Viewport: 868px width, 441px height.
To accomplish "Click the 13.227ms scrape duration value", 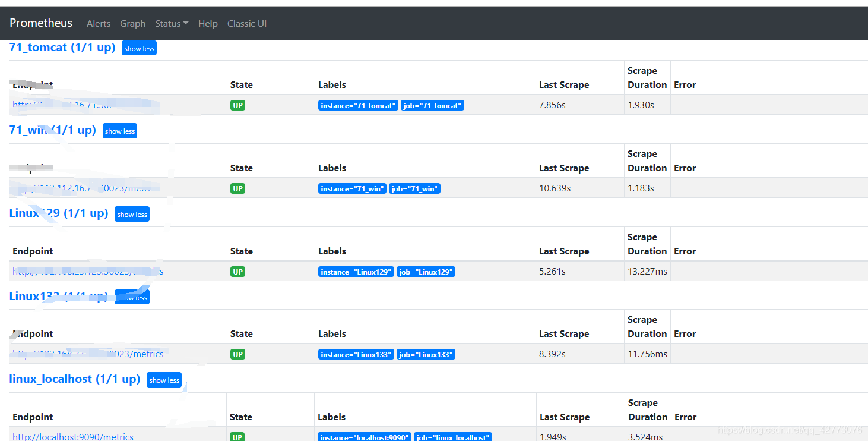I will pos(647,272).
